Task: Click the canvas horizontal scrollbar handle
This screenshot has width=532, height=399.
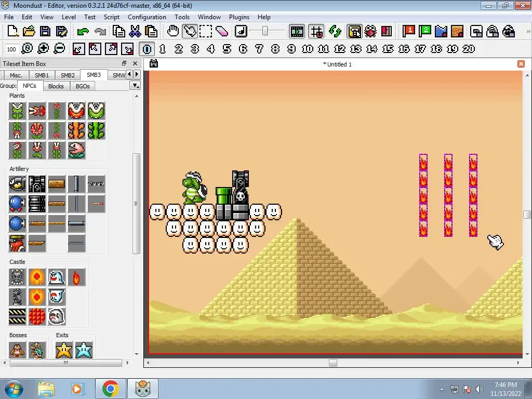Action: pos(333,363)
